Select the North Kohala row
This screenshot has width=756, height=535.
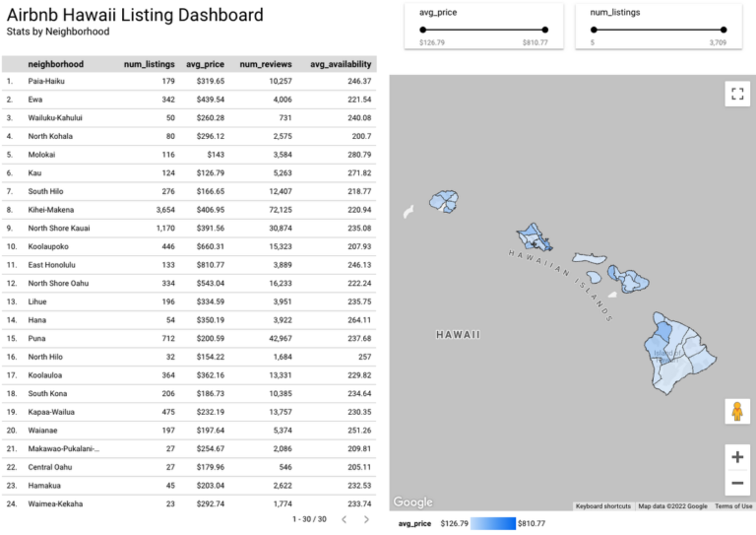189,136
